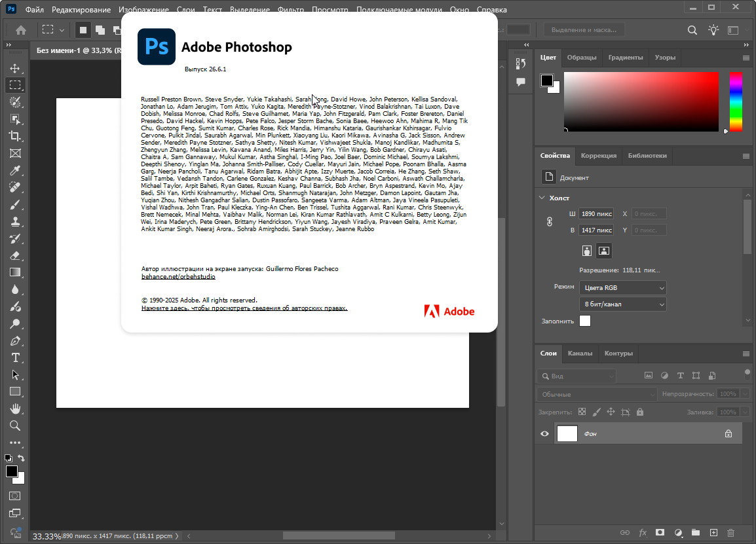Switch to the Библиотеки tab
The height and width of the screenshot is (544, 756).
647,156
